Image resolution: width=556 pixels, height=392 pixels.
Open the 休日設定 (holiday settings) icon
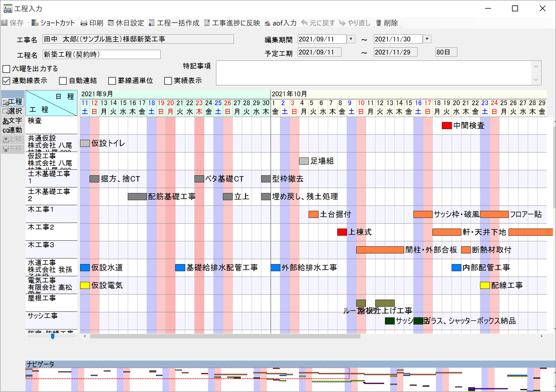pyautogui.click(x=125, y=23)
